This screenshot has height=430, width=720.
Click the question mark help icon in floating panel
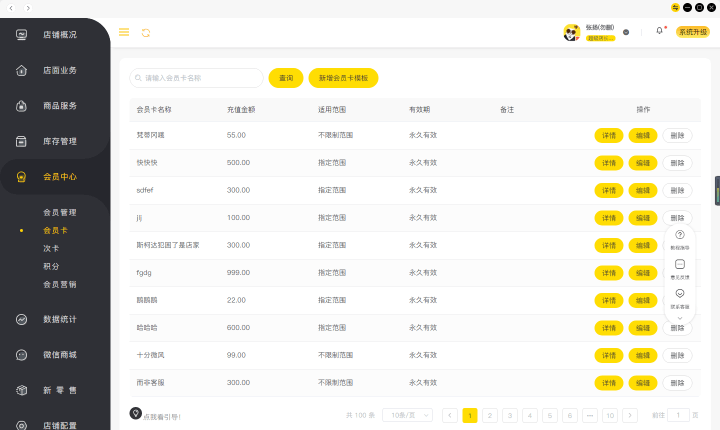[x=680, y=235]
